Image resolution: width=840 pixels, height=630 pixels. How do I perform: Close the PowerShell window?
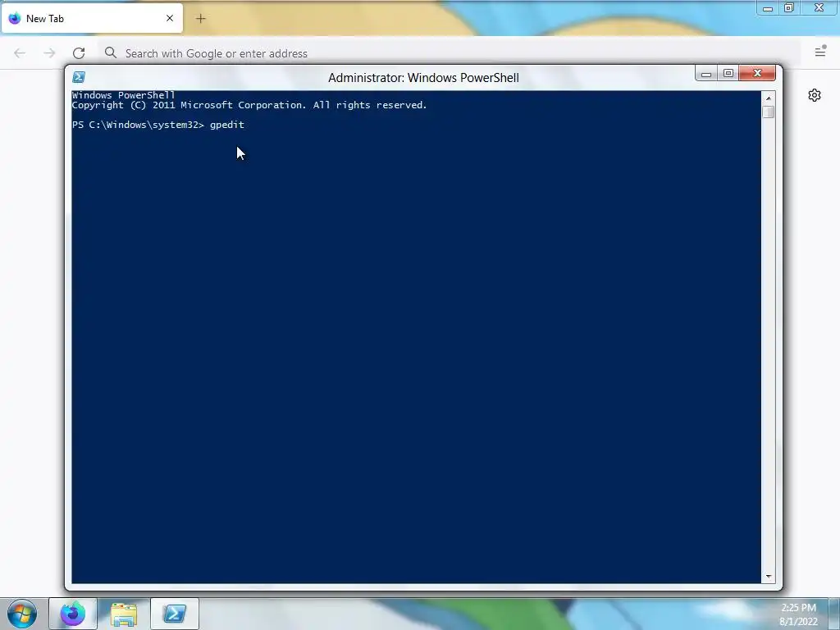757,73
